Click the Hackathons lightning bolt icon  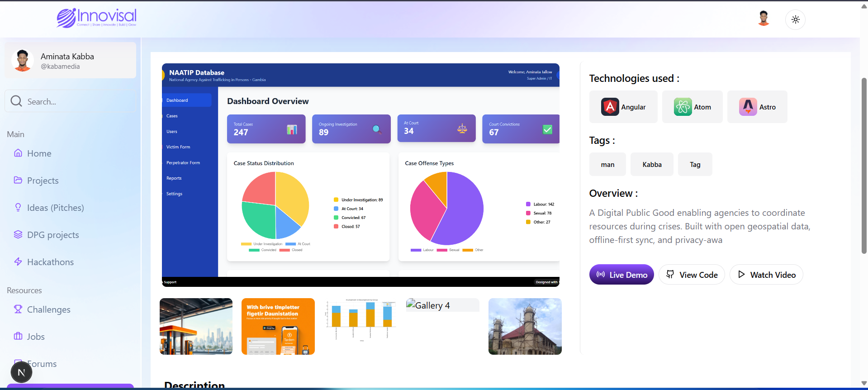(18, 262)
